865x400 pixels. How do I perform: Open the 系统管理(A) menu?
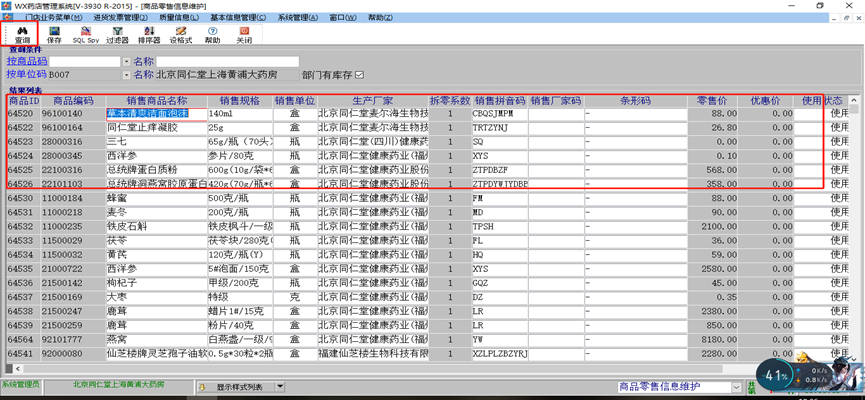[298, 17]
